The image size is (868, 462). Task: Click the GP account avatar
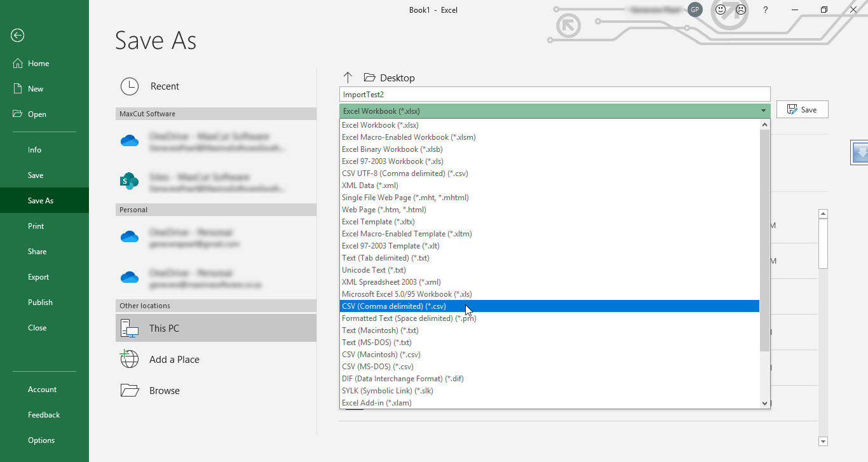click(x=695, y=10)
